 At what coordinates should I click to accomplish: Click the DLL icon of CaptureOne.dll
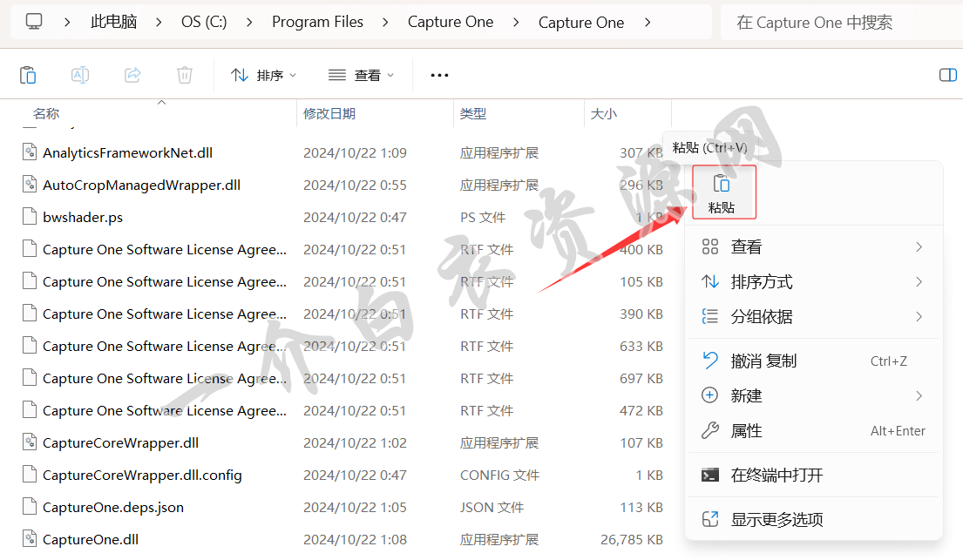(x=30, y=538)
